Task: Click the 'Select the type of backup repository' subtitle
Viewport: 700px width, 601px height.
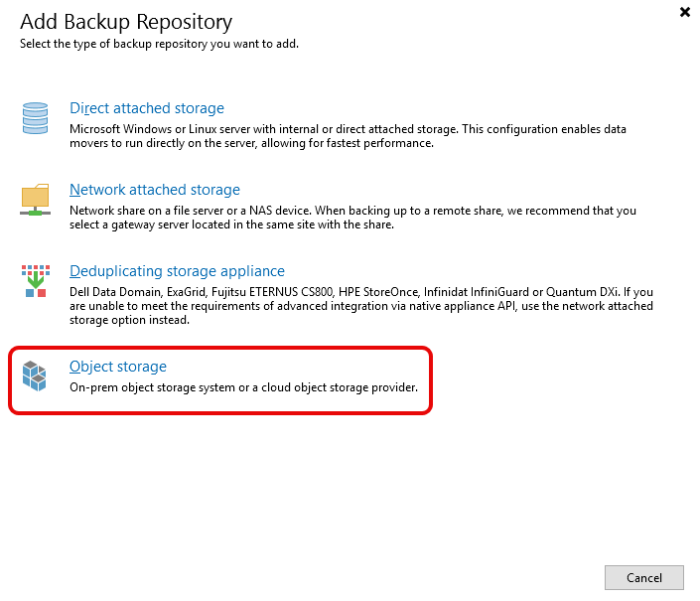Action: click(159, 44)
